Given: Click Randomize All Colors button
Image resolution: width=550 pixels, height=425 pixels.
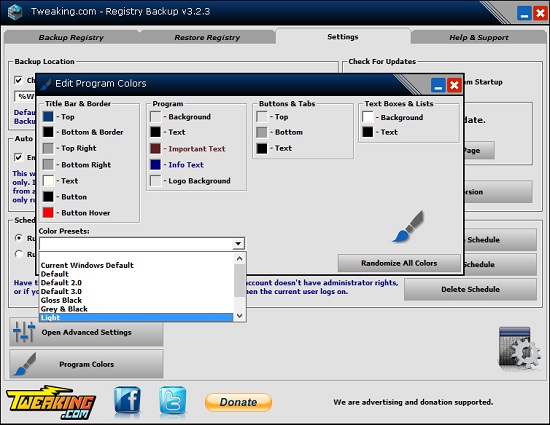Looking at the screenshot, I should click(399, 263).
